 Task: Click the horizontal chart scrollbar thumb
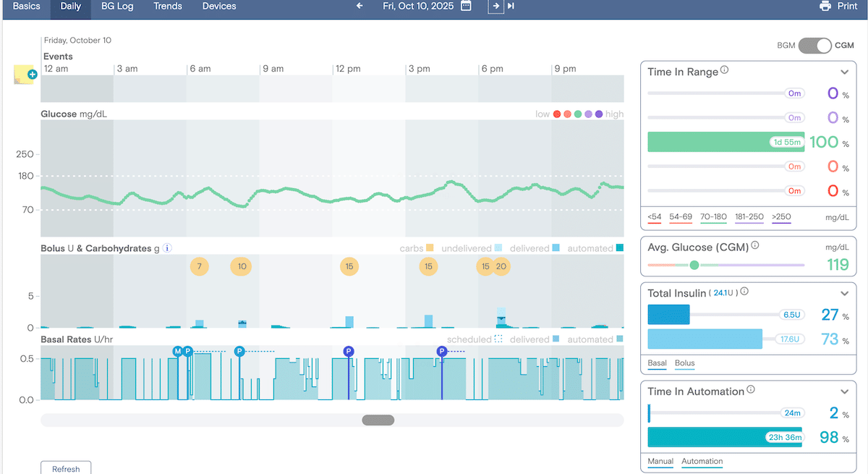[x=378, y=420]
